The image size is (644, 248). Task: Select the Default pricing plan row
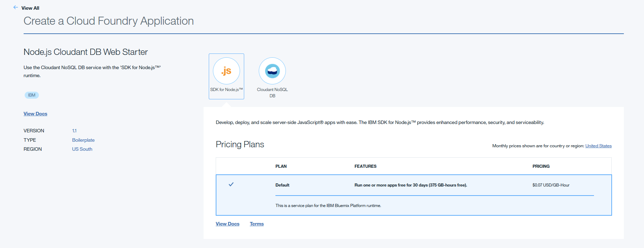click(x=414, y=195)
